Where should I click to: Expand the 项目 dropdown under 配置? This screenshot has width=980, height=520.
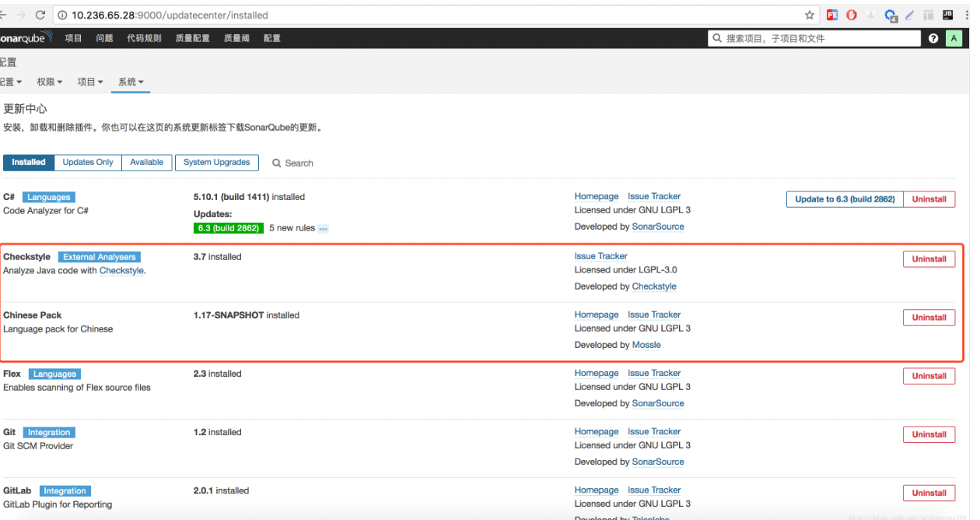pyautogui.click(x=90, y=82)
